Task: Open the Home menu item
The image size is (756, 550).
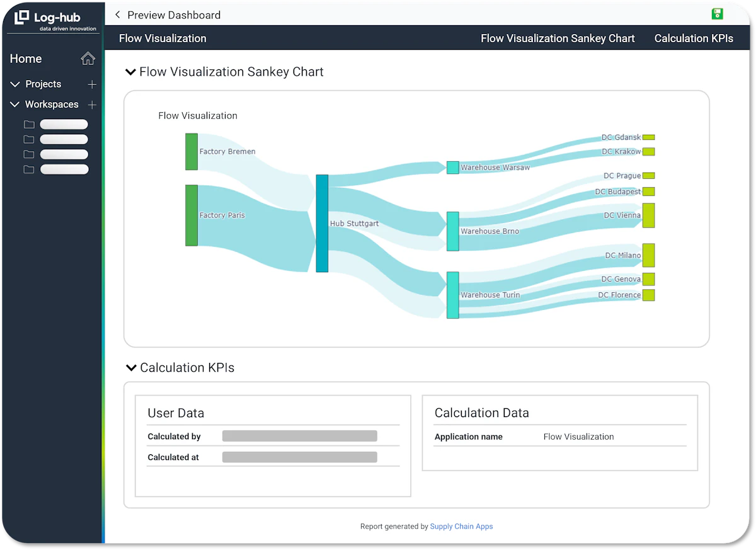Action: [26, 59]
